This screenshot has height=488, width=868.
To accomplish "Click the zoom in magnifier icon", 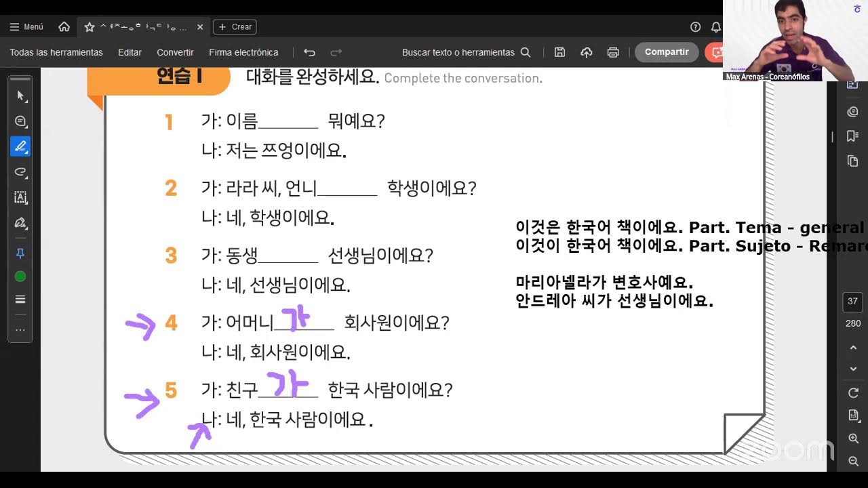I will point(853,439).
